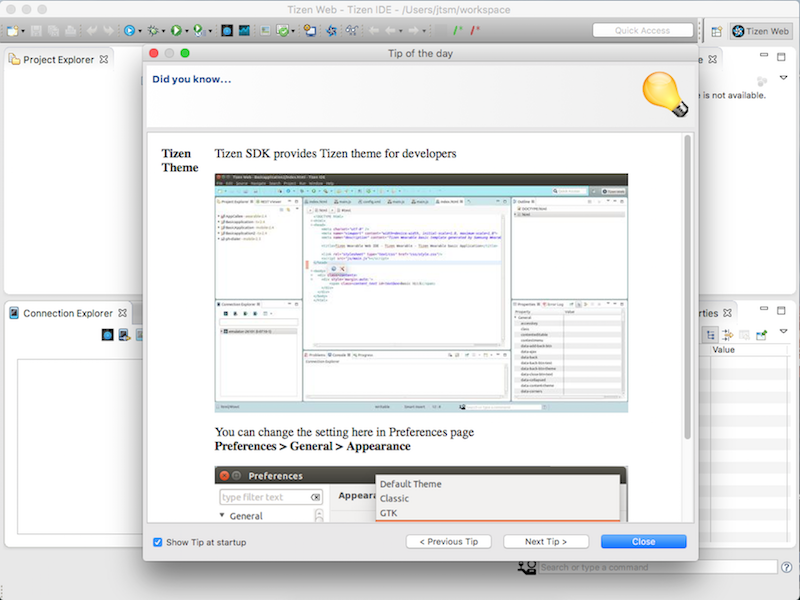Click the Debug bug toolbar icon
800x600 pixels.
tap(153, 31)
